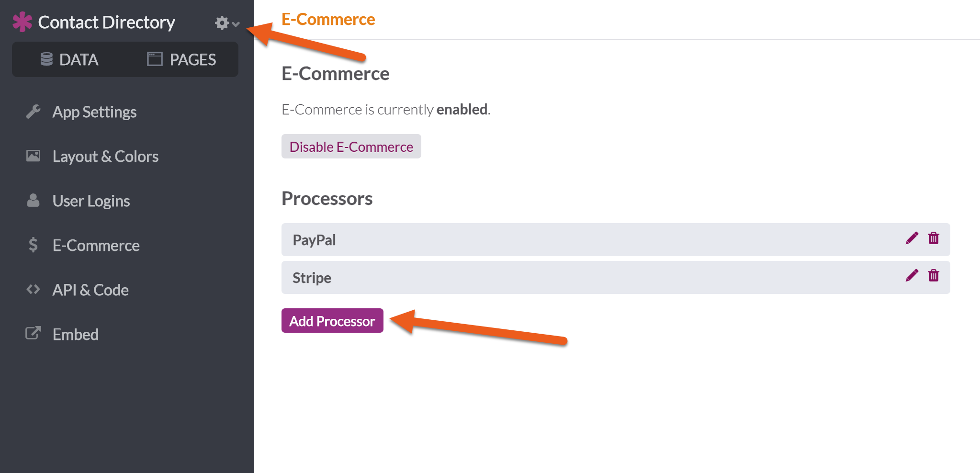Edit the Stripe processor with pencil icon

912,275
